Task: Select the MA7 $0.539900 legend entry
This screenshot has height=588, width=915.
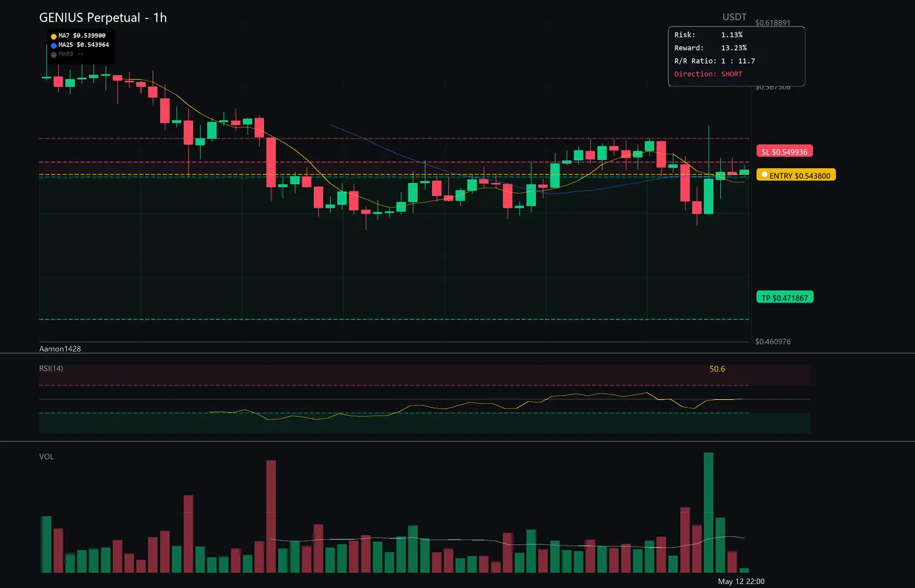Action: [x=78, y=36]
